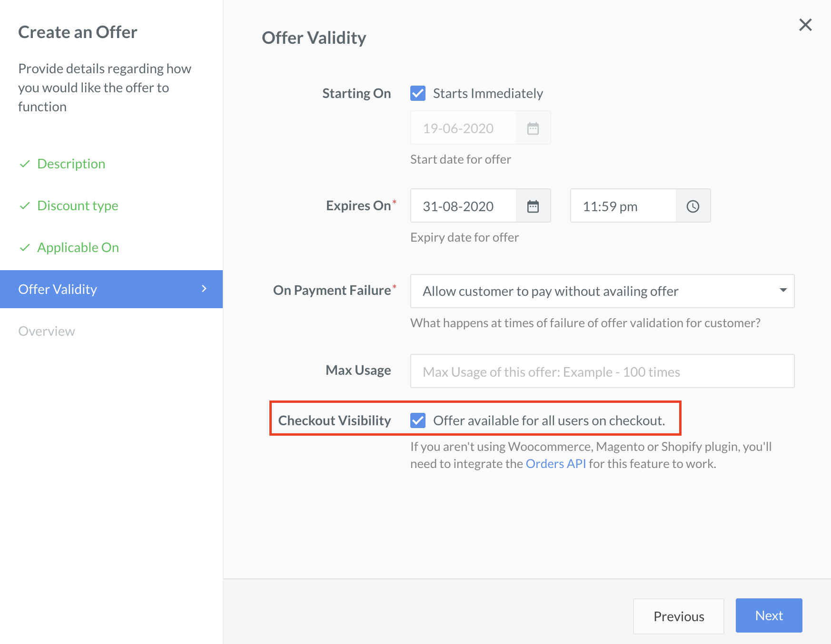The height and width of the screenshot is (644, 831).
Task: Click the Offer Validity chevron arrow
Action: pyautogui.click(x=204, y=289)
